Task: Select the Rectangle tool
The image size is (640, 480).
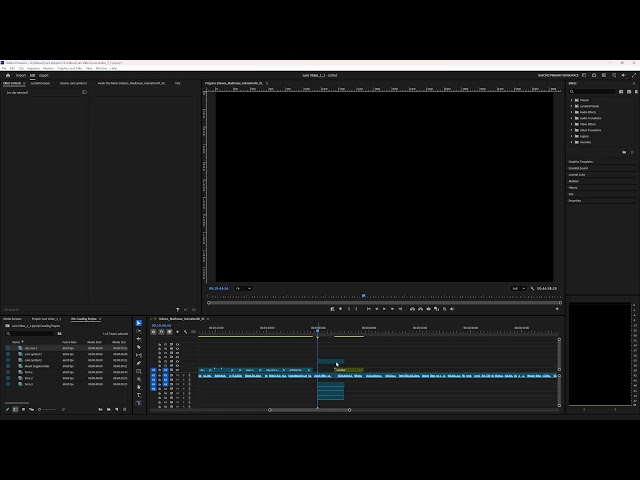Action: (139, 371)
